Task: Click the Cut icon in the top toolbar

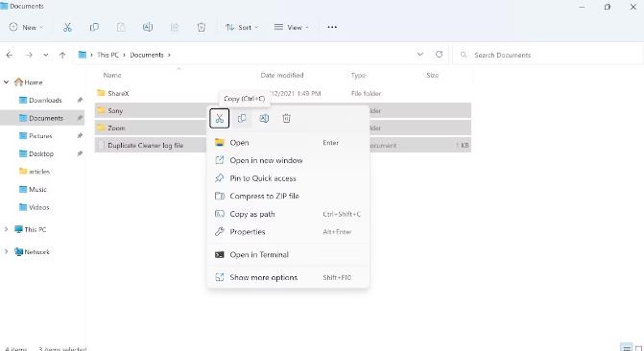Action: 67,28
